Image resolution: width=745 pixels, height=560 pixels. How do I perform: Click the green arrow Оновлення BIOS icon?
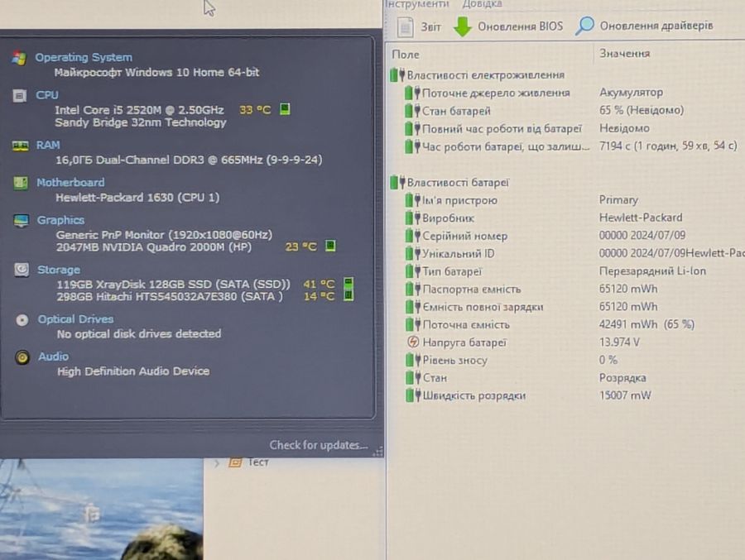(462, 26)
